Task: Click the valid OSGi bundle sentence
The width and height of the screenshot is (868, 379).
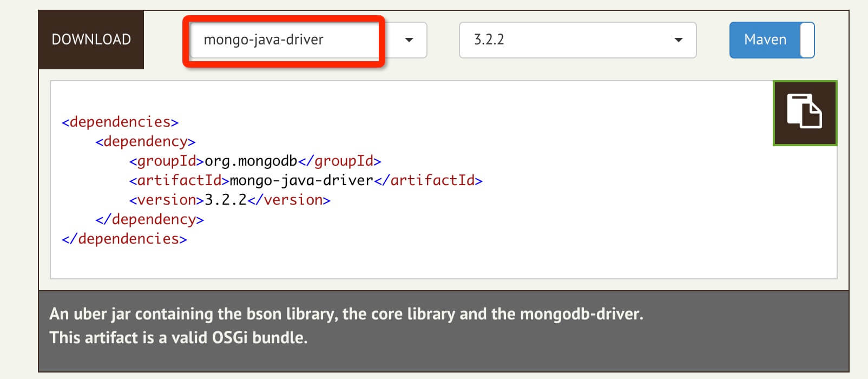Action: tap(179, 338)
